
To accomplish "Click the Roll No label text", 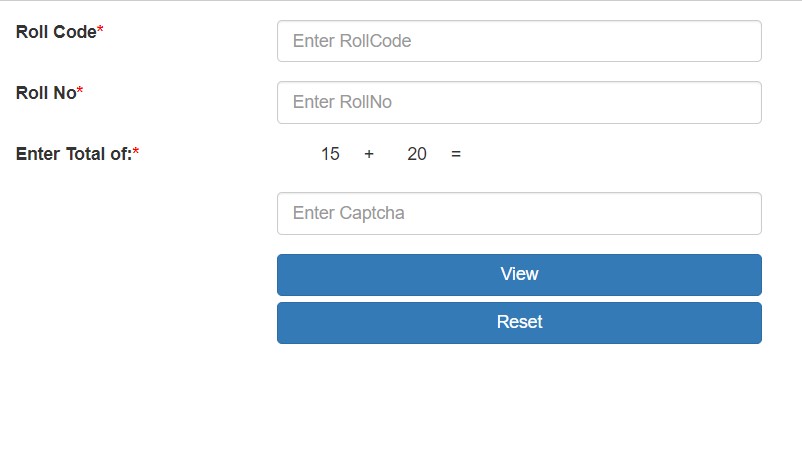I will (46, 93).
